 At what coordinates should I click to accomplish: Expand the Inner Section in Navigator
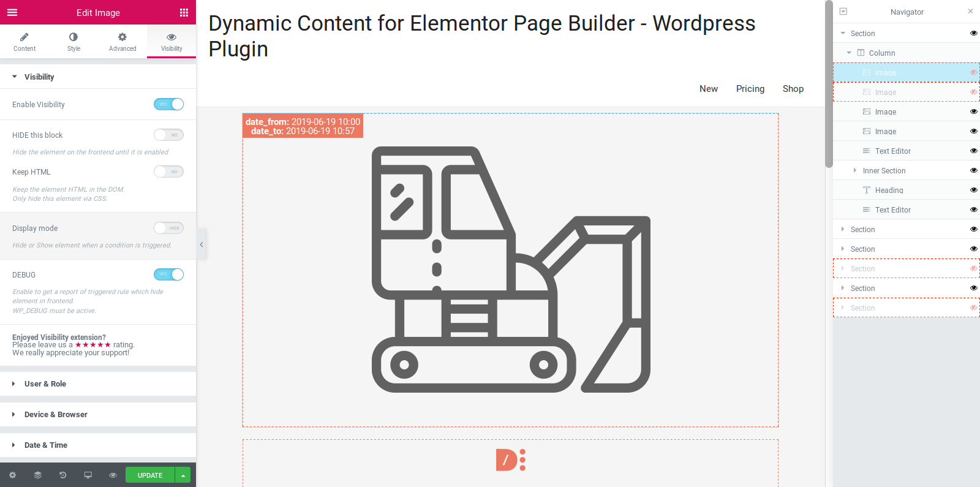[x=855, y=170]
